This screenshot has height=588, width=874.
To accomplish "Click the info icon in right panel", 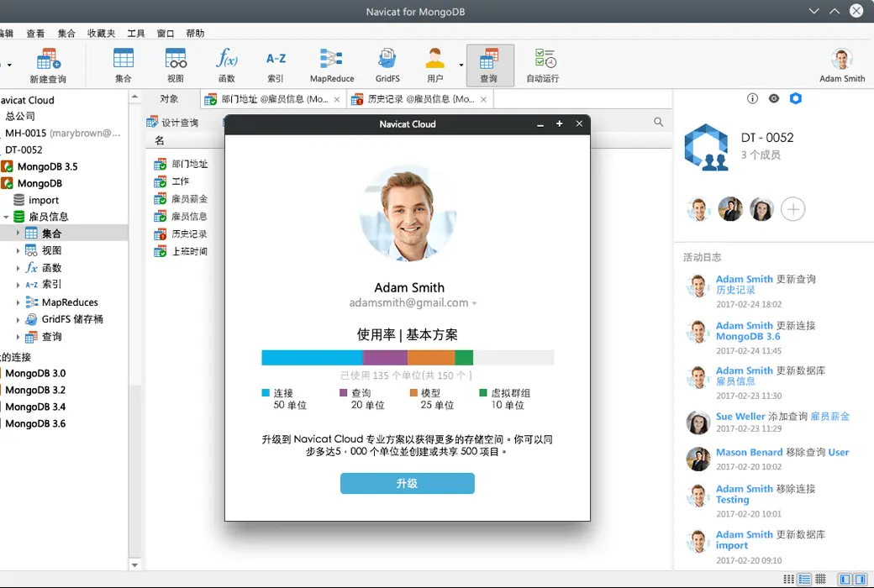I will (752, 98).
